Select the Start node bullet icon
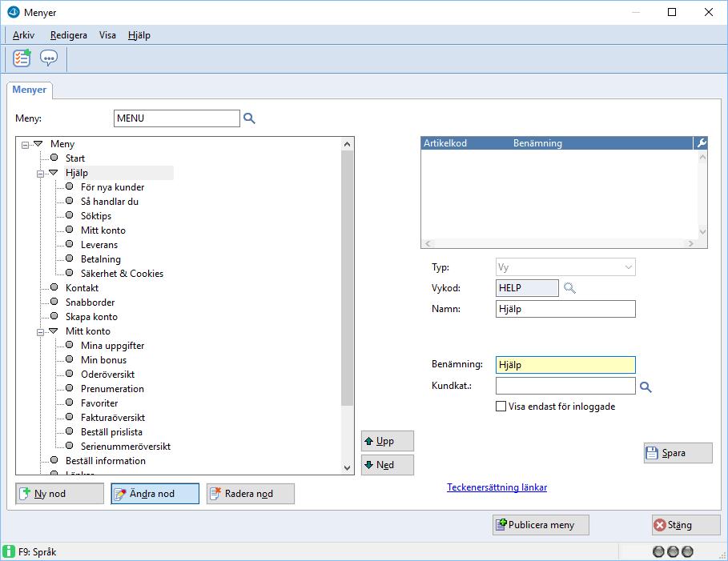This screenshot has height=561, width=728. (54, 158)
